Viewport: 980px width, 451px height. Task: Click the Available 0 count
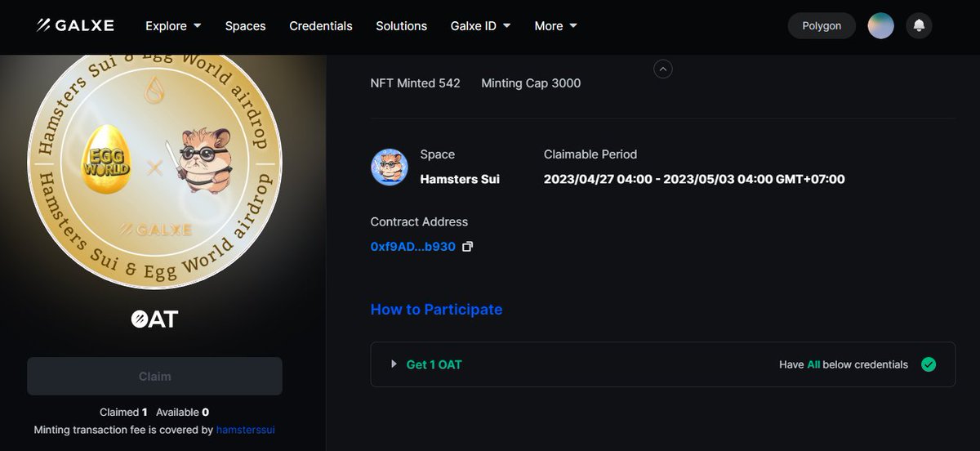[x=182, y=412]
